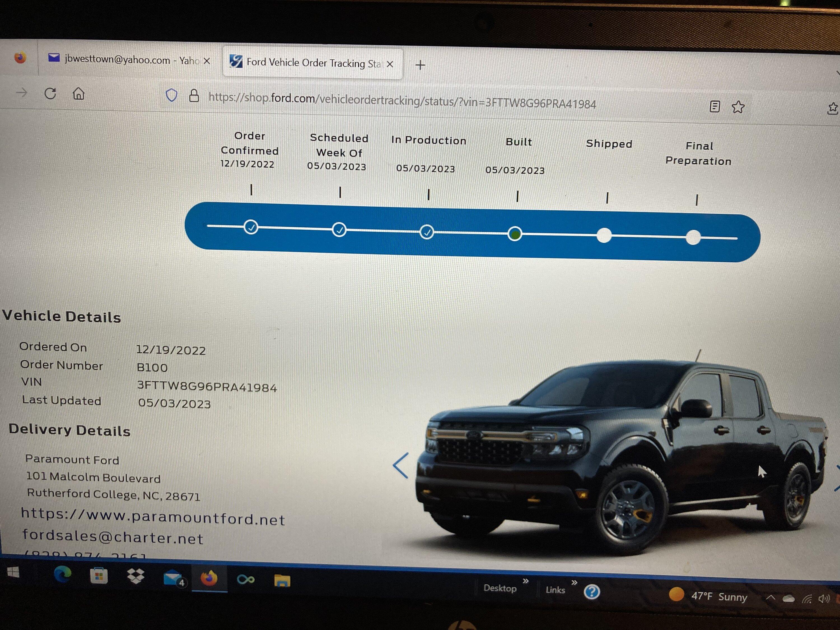
Task: Launch Microsoft Edge from the taskbar
Action: coord(63,574)
